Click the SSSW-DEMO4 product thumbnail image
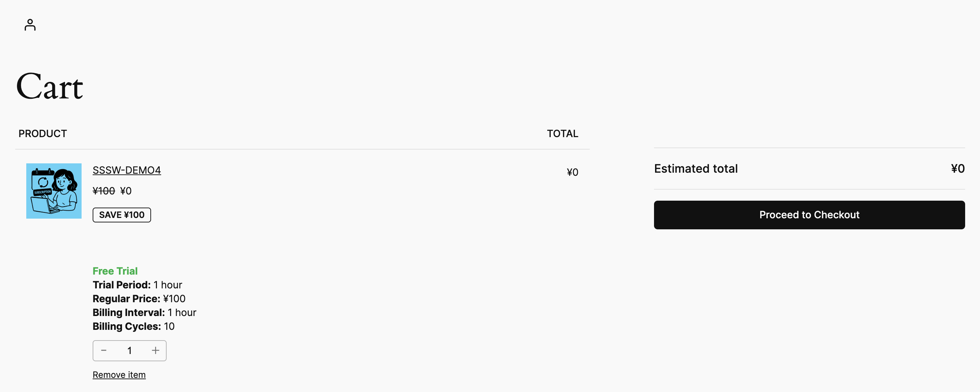This screenshot has width=980, height=392. tap(54, 191)
